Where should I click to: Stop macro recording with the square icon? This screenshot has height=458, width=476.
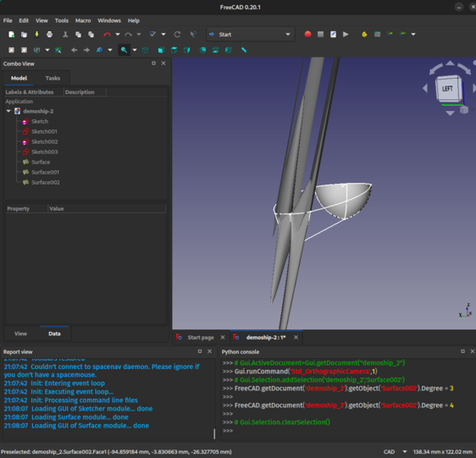(x=320, y=35)
